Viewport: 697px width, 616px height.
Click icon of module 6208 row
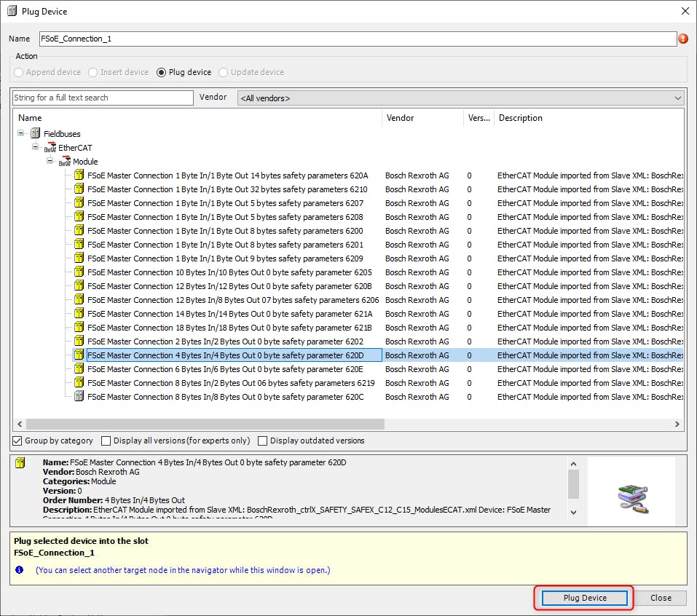[x=79, y=216]
